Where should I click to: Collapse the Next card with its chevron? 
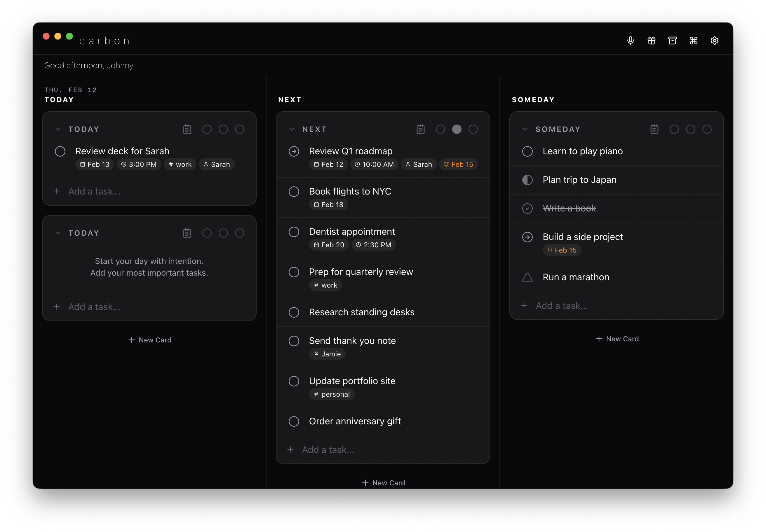[292, 129]
